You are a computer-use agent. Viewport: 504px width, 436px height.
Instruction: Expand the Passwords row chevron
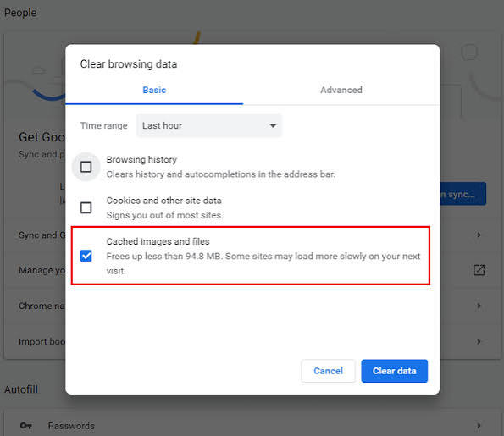click(x=479, y=426)
